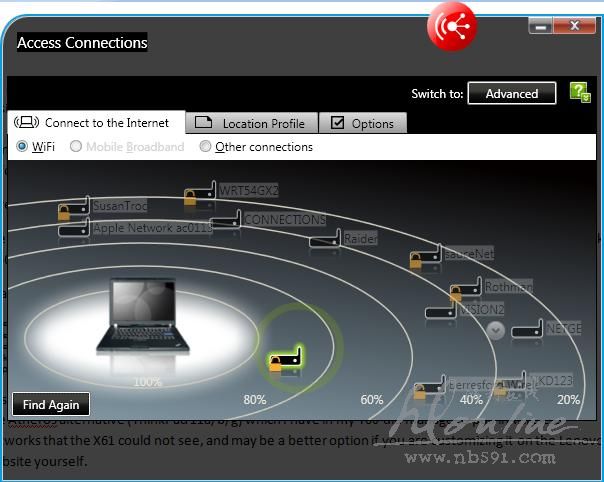Select the Mobile Broadband radio button
Screen dimensions: 604x482
pos(75,147)
